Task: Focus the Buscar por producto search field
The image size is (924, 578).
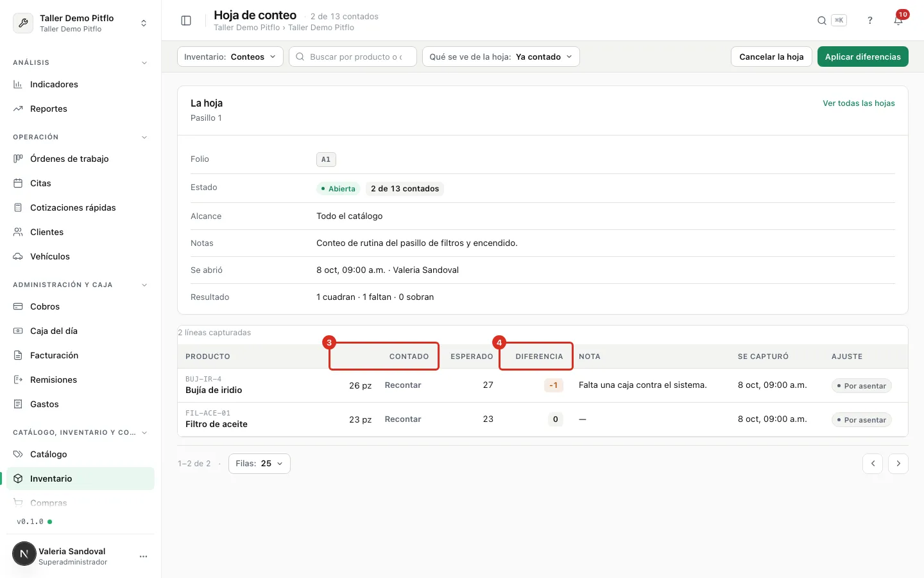Action: tap(352, 57)
